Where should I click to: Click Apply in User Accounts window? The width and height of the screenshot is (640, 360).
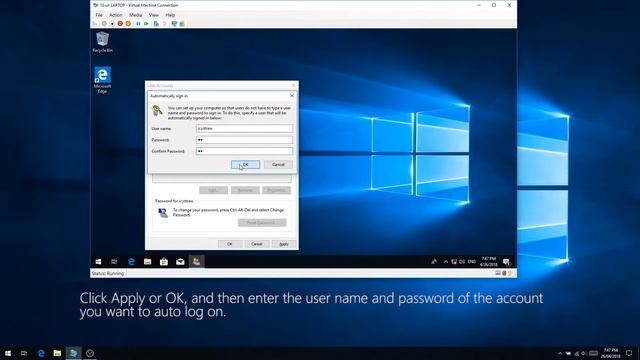click(x=284, y=244)
